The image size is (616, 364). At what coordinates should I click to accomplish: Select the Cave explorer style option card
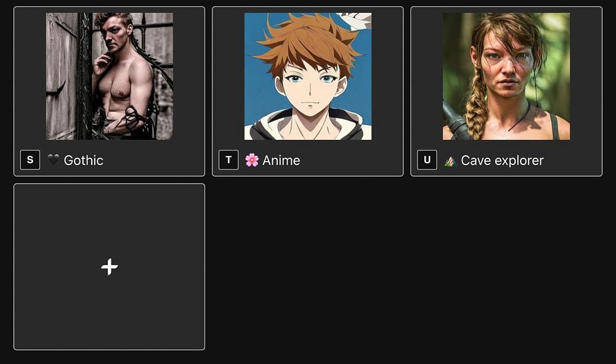506,91
